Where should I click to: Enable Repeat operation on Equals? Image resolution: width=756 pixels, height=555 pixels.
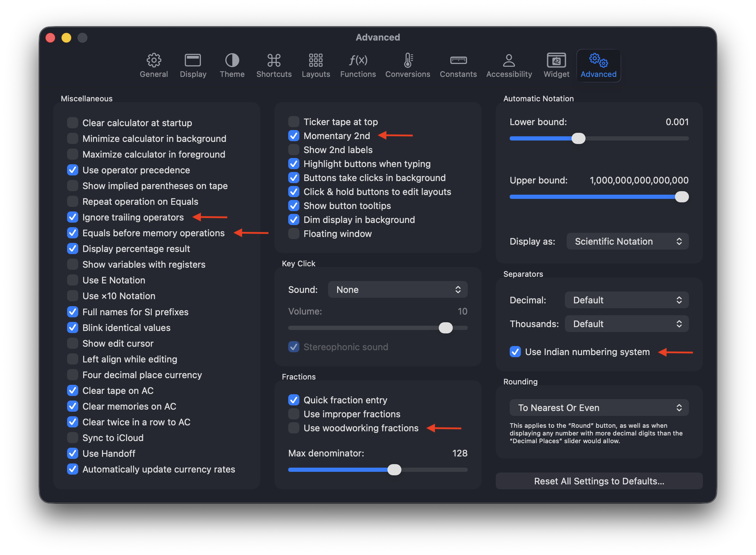(73, 201)
